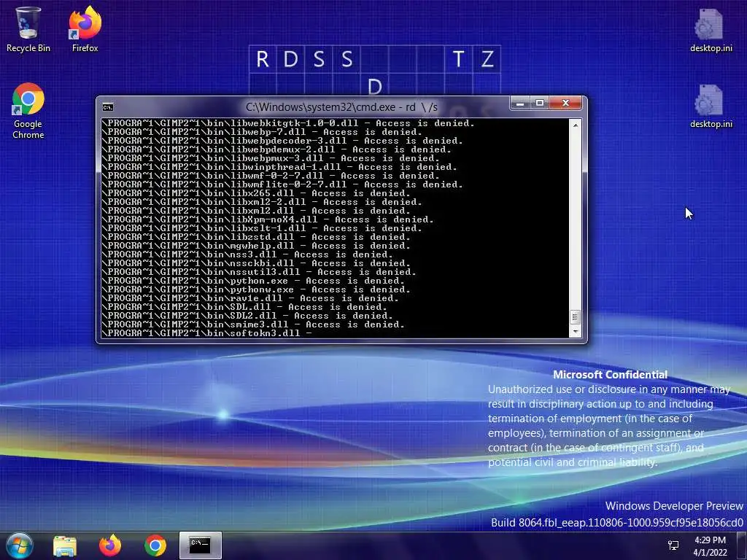The height and width of the screenshot is (560, 747).
Task: Select the lower desktop.ini file icon
Action: coord(711,106)
